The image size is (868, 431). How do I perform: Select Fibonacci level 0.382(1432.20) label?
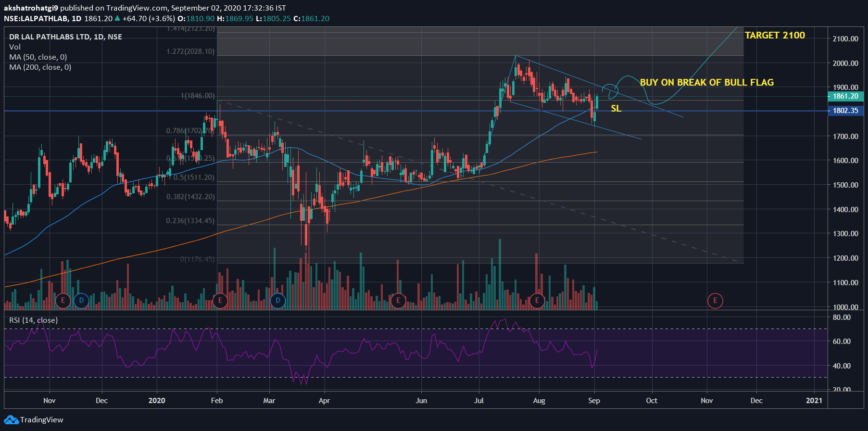(x=190, y=197)
